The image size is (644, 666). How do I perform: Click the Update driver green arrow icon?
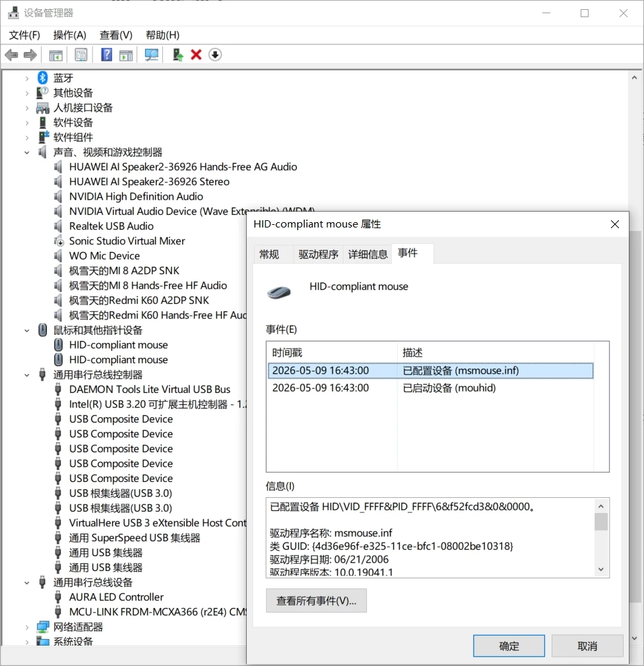tap(177, 55)
